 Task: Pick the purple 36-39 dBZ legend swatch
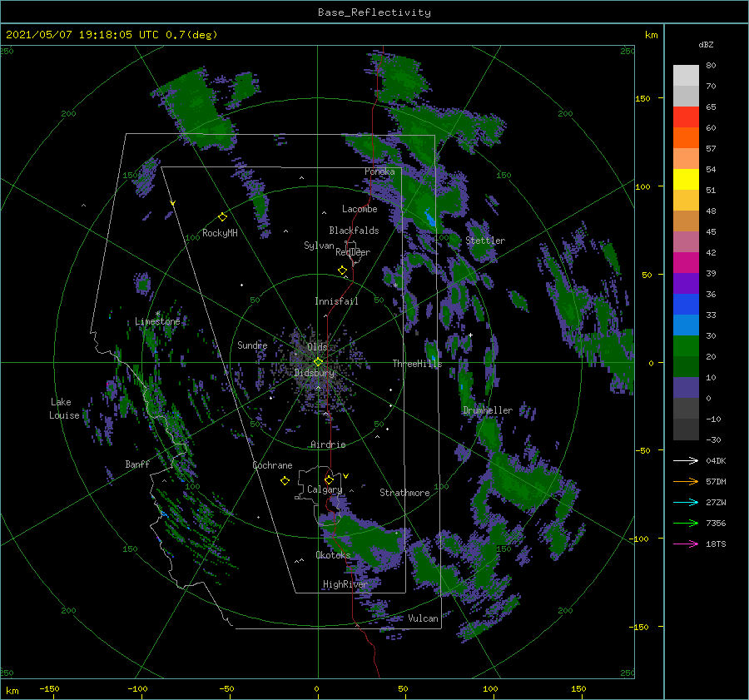pos(686,284)
